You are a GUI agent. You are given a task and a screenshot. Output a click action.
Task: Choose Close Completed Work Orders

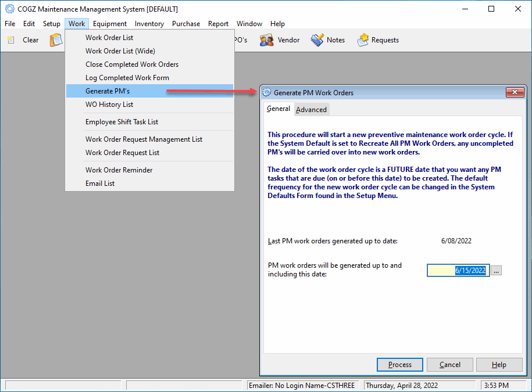[x=149, y=64]
